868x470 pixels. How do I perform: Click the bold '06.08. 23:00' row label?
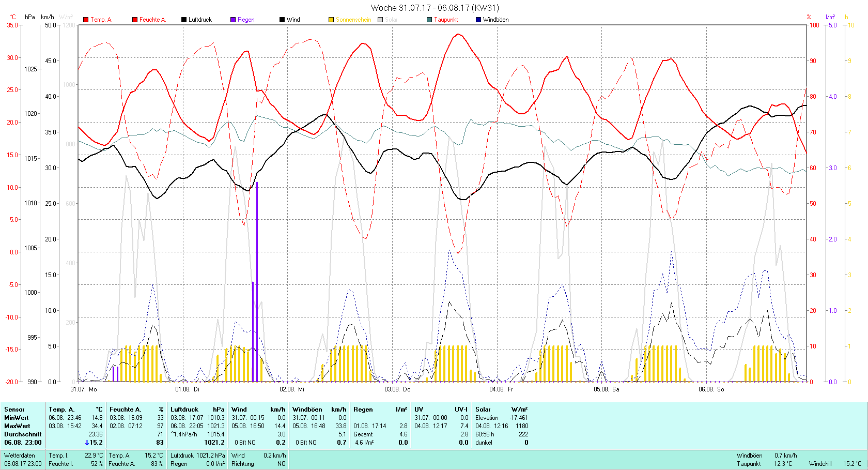pos(23,443)
